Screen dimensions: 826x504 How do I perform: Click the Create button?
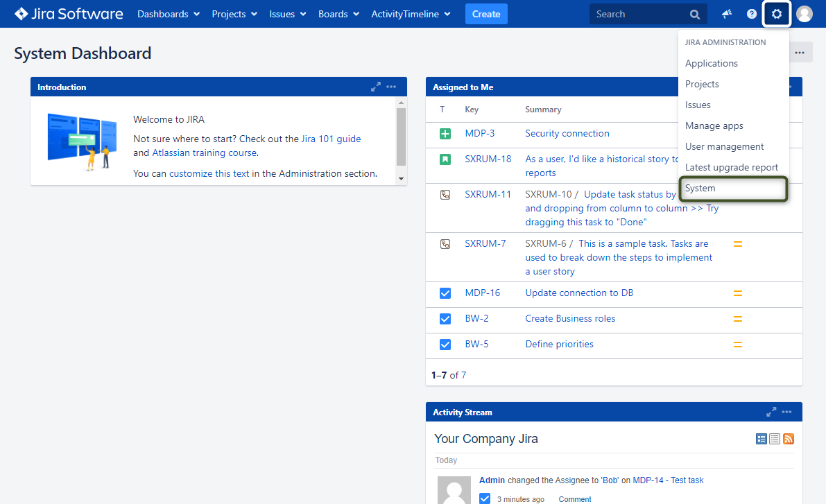486,15
